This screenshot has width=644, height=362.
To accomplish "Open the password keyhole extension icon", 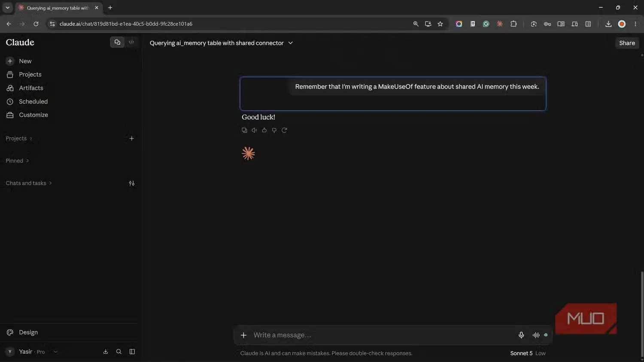I will (x=473, y=24).
